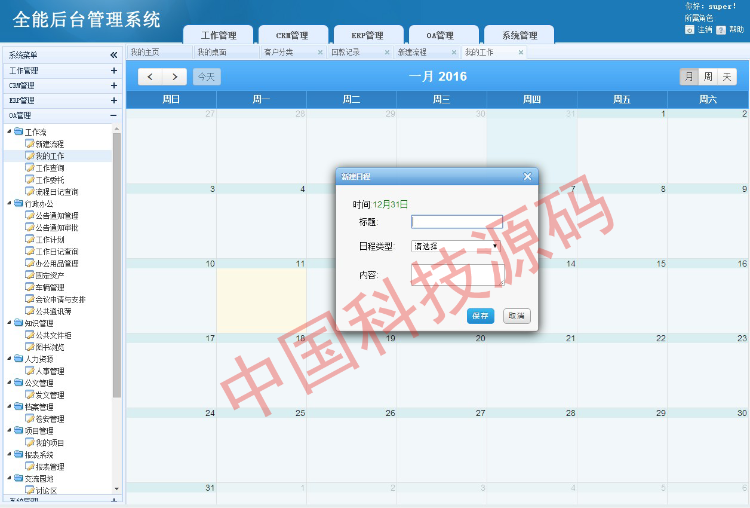Open 发文管理 tree item
This screenshot has height=508, width=750.
point(50,395)
